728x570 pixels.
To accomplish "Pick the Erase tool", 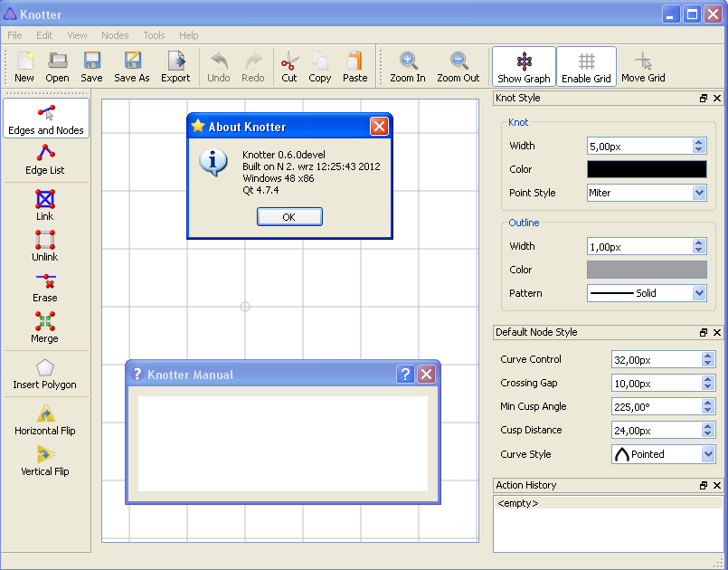I will [x=45, y=287].
